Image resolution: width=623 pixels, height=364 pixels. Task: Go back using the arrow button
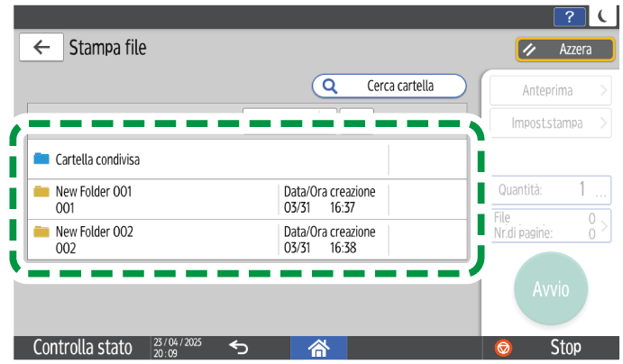tap(41, 47)
